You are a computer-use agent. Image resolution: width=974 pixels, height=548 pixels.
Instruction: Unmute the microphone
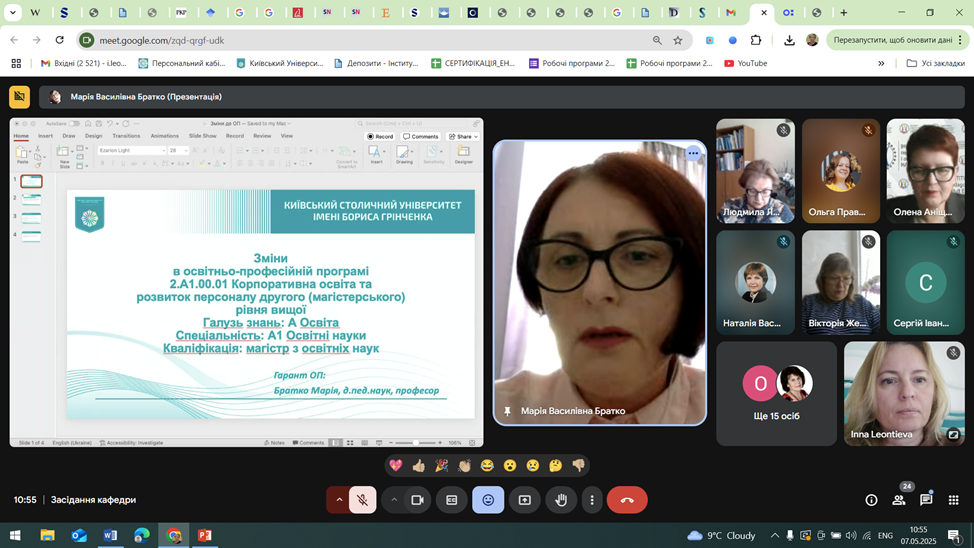[363, 500]
